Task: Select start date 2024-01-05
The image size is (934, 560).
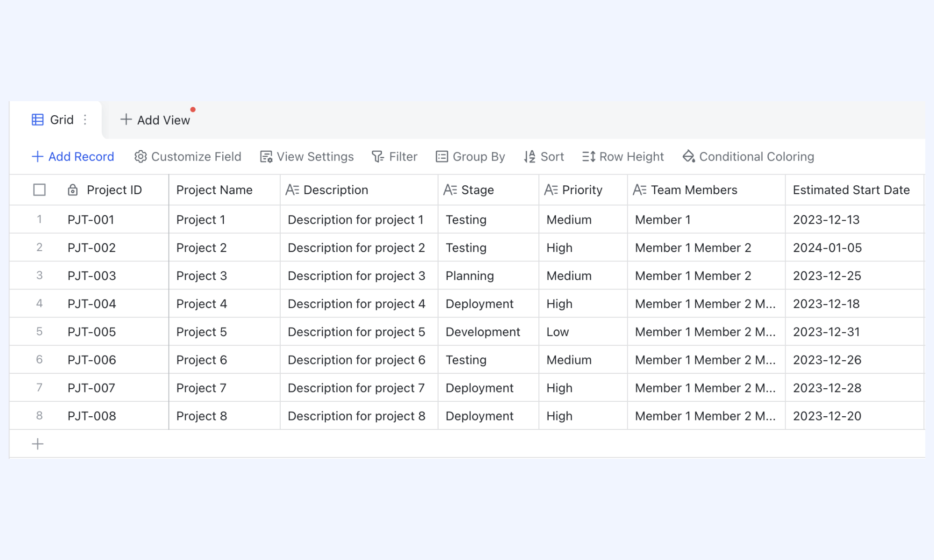Action: [855, 248]
